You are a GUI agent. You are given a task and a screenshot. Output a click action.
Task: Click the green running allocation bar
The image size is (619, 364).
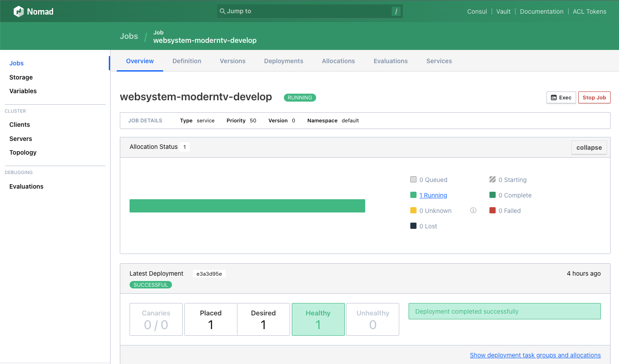click(x=247, y=206)
